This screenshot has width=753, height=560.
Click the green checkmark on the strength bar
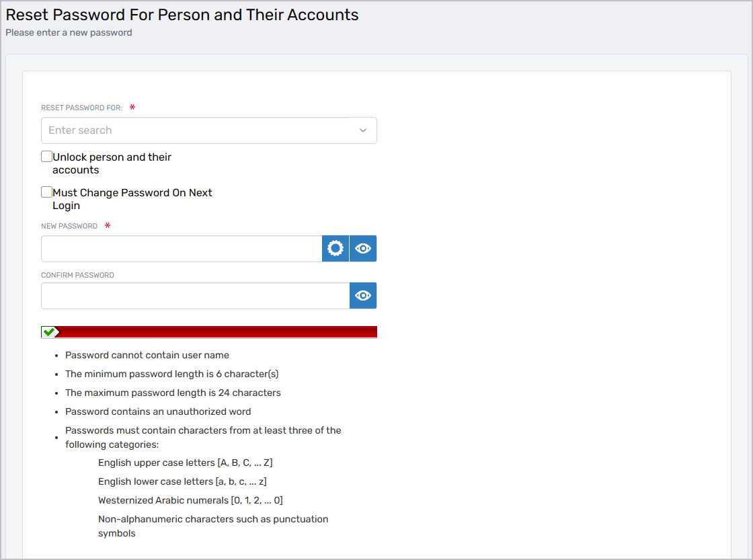[x=48, y=331]
